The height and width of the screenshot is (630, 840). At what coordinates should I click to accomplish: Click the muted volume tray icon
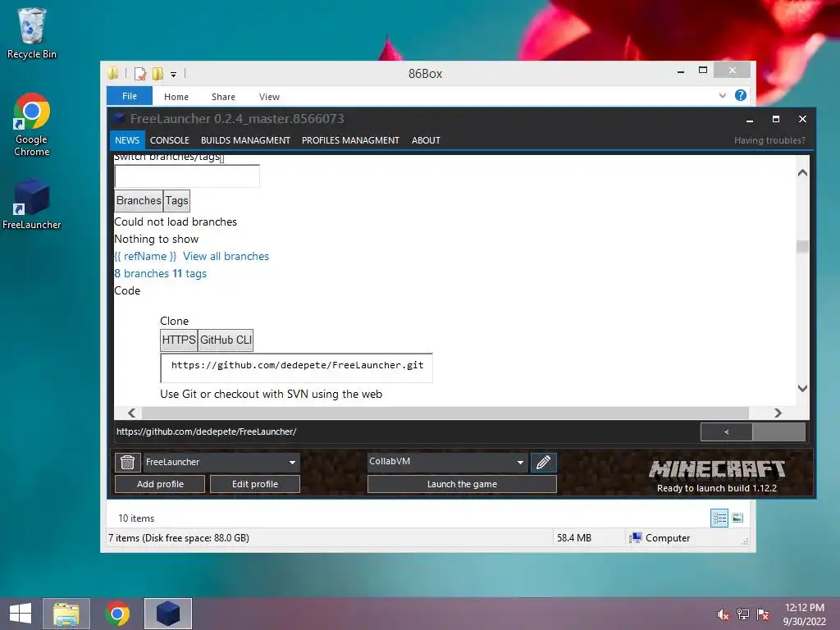[724, 614]
